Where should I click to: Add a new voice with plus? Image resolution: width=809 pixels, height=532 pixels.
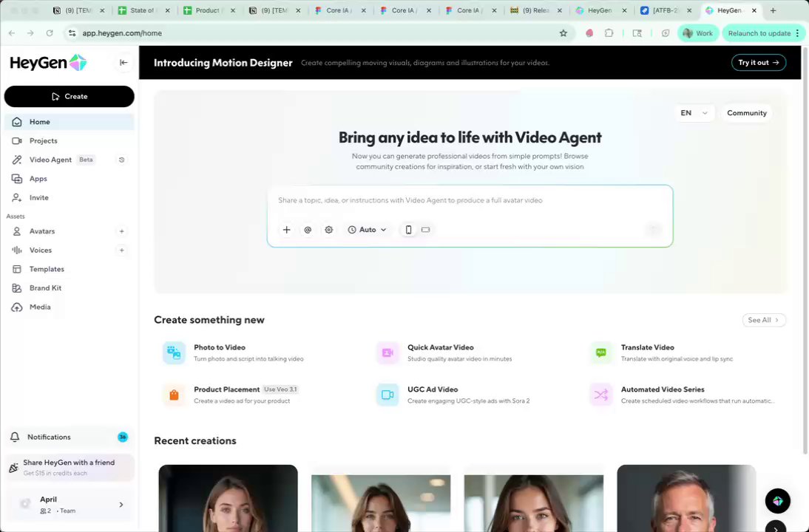(122, 250)
